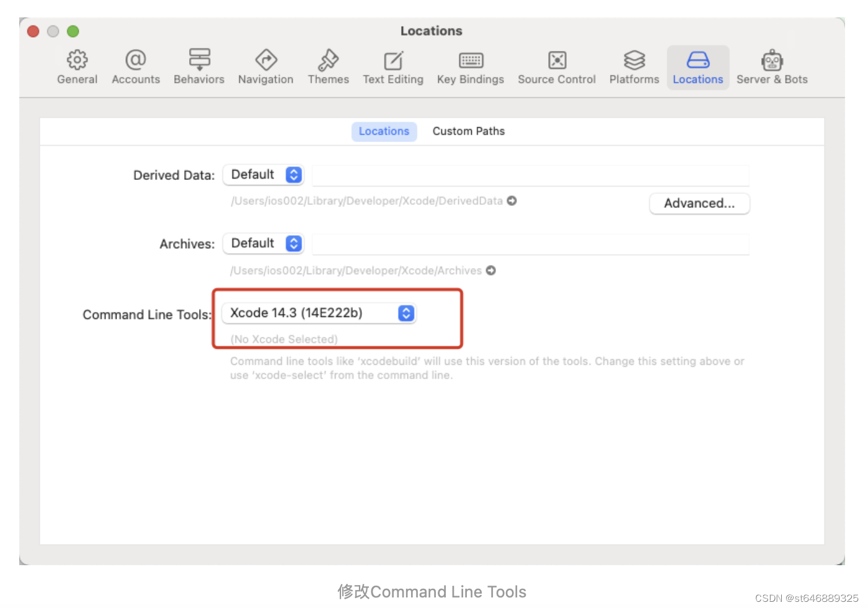The width and height of the screenshot is (868, 608).
Task: Select the Locations toolbar icon
Action: coord(698,67)
